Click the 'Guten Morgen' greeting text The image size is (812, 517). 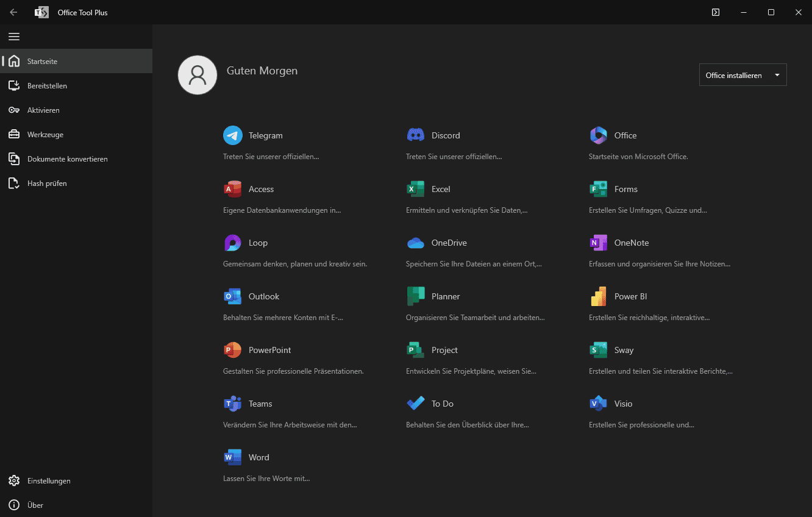coord(262,71)
